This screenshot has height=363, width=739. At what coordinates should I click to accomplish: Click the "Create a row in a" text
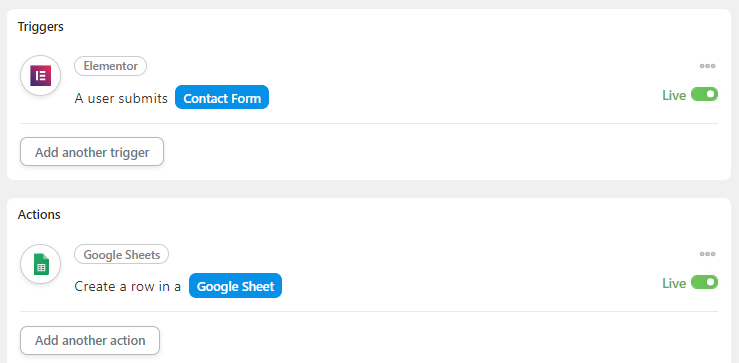[128, 287]
